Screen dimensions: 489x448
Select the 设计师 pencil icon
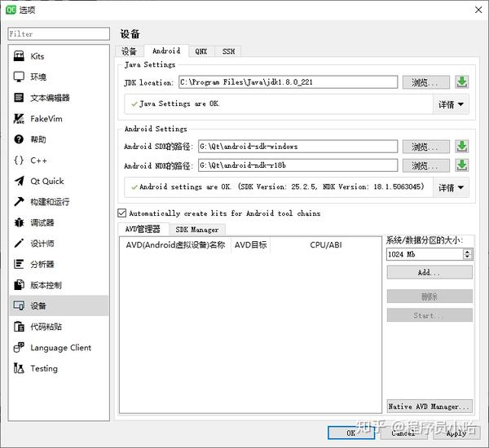19,244
